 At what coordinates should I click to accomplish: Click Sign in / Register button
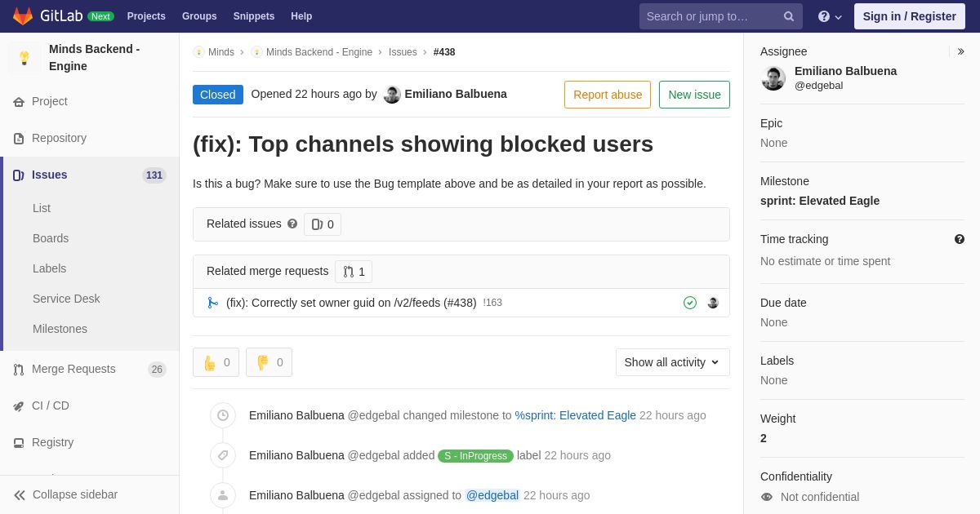coord(910,16)
